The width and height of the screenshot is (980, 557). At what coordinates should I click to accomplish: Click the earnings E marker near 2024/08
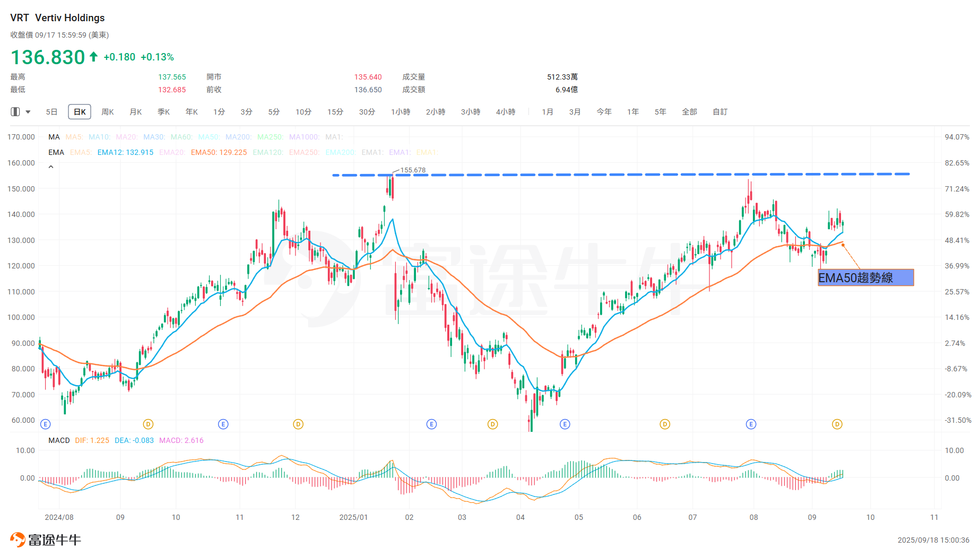coord(46,424)
